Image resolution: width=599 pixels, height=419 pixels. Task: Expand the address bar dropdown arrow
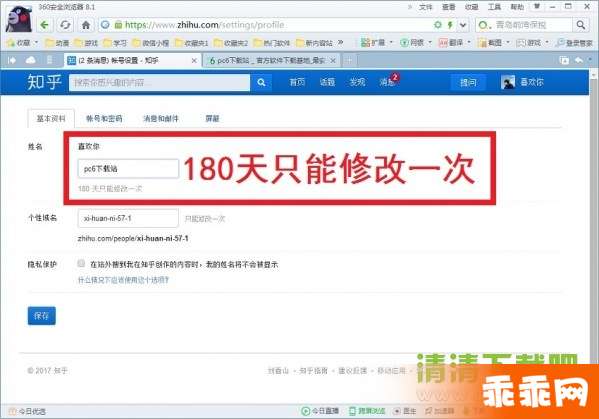pos(463,25)
